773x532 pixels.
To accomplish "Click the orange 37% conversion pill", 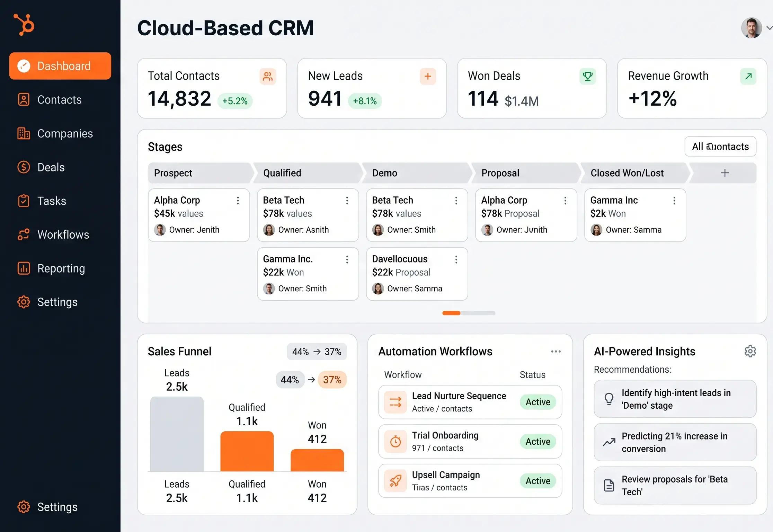I will [x=332, y=380].
